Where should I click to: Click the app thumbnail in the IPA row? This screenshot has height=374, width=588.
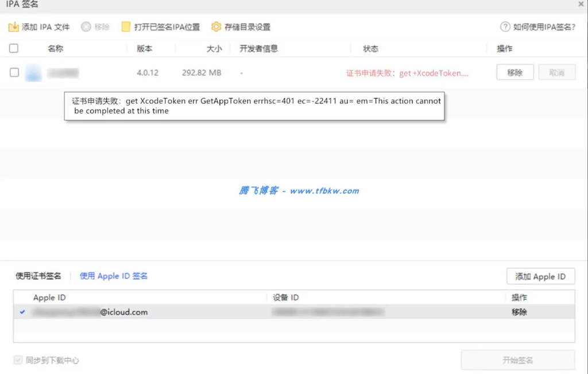click(x=33, y=72)
